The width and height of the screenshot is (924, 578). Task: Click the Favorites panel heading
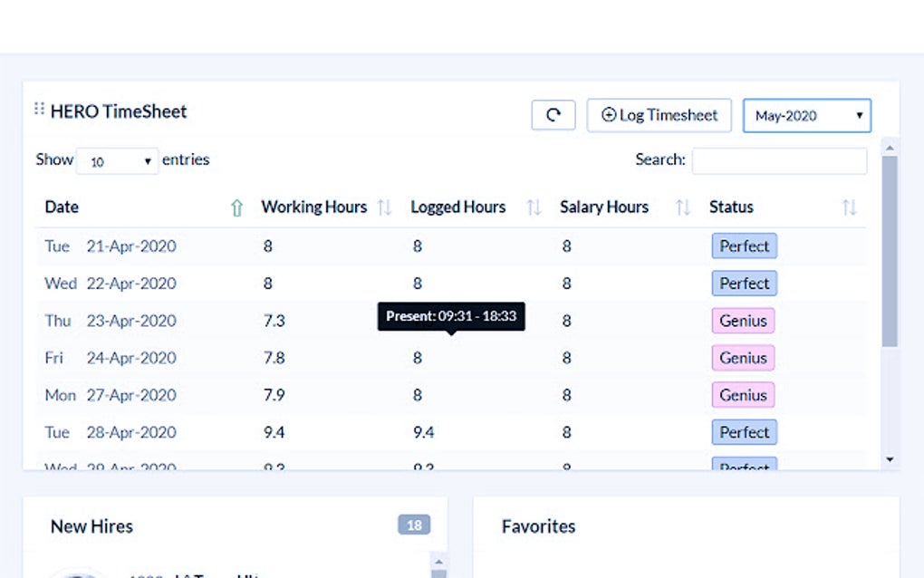(x=538, y=526)
